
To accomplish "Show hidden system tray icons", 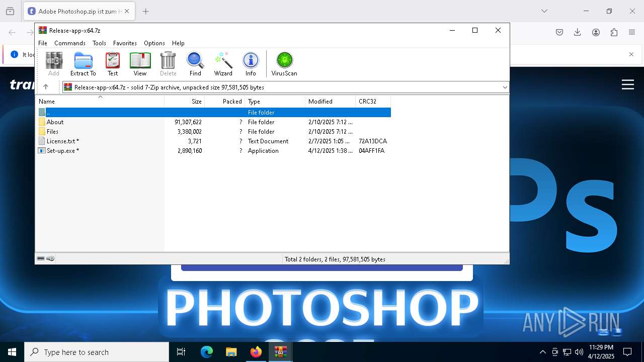I will click(542, 352).
